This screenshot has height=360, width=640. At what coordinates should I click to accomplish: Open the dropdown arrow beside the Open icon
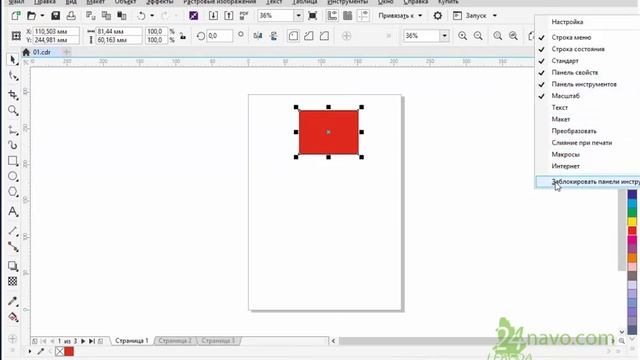coord(42,16)
